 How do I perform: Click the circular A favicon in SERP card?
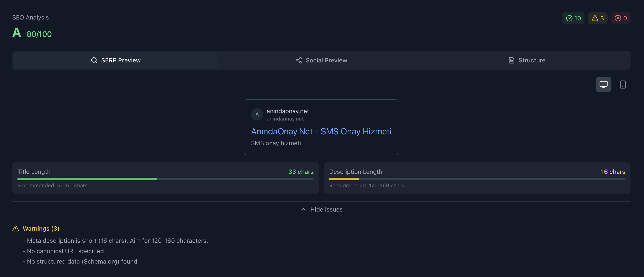pyautogui.click(x=257, y=114)
